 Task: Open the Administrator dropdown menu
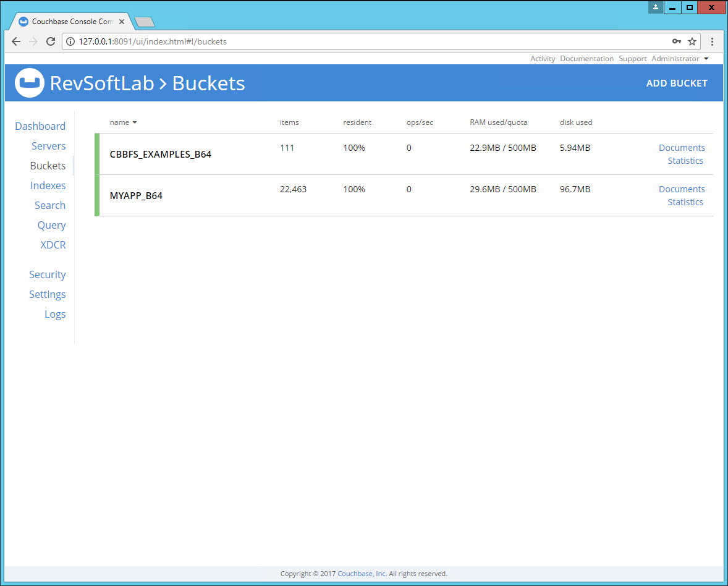click(x=680, y=59)
